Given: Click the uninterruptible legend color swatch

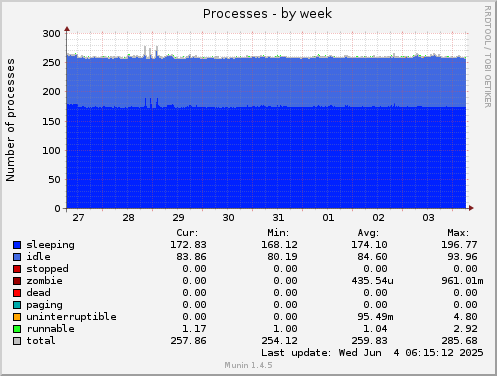Looking at the screenshot, I should click(x=17, y=317).
